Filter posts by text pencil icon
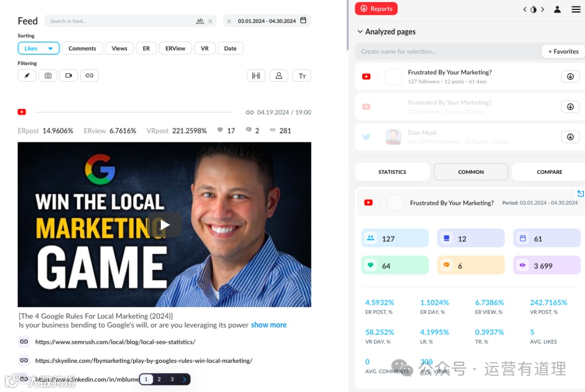The width and height of the screenshot is (585, 392). coord(27,75)
